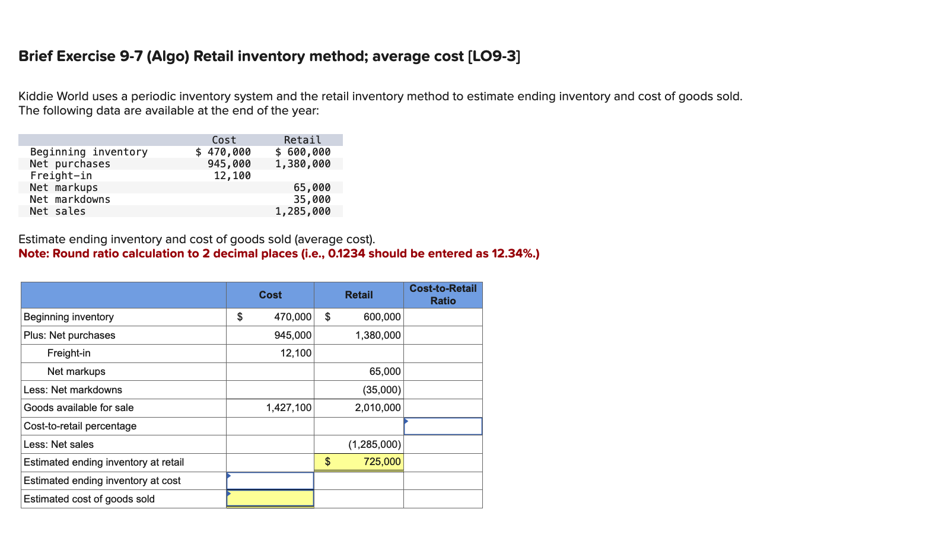
Task: Click the 'Cost-to-Retail Ratio' column header
Action: [443, 295]
